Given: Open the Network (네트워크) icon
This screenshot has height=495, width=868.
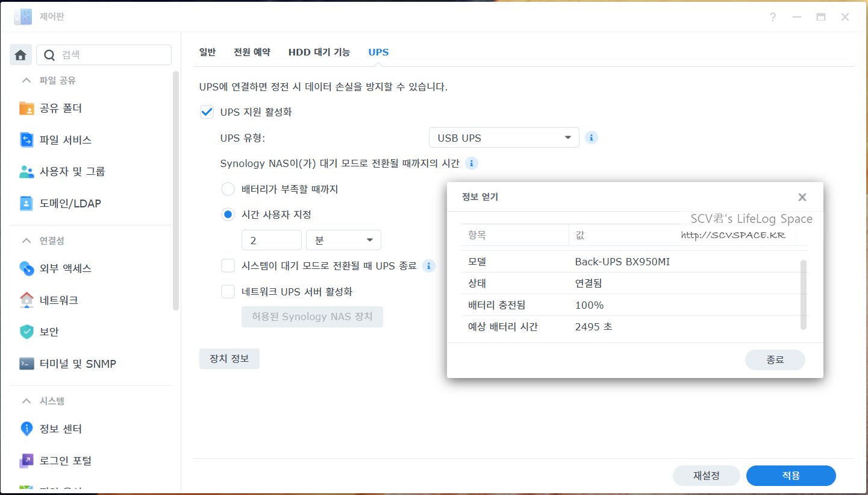Looking at the screenshot, I should coord(27,300).
